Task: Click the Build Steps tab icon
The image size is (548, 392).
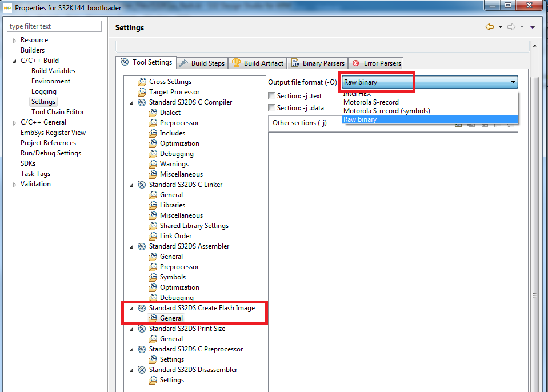Action: pos(183,63)
